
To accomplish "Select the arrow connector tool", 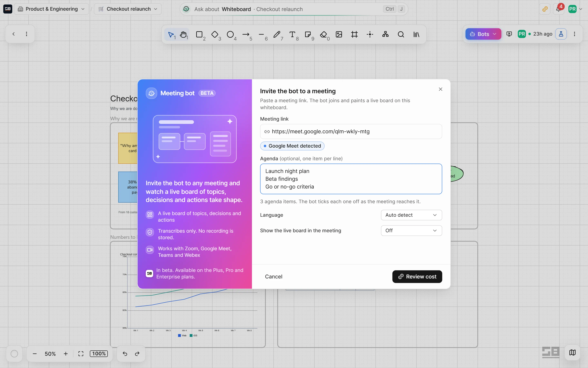I will point(246,34).
